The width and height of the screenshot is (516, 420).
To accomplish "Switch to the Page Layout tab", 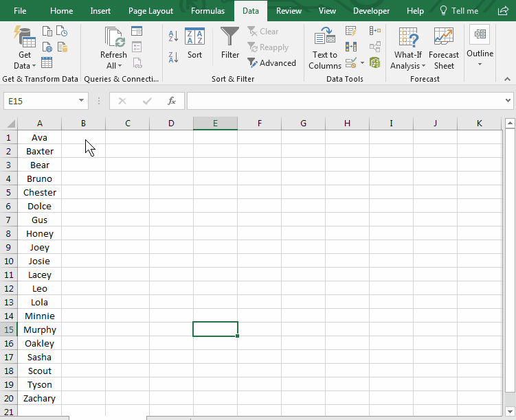I will point(150,11).
